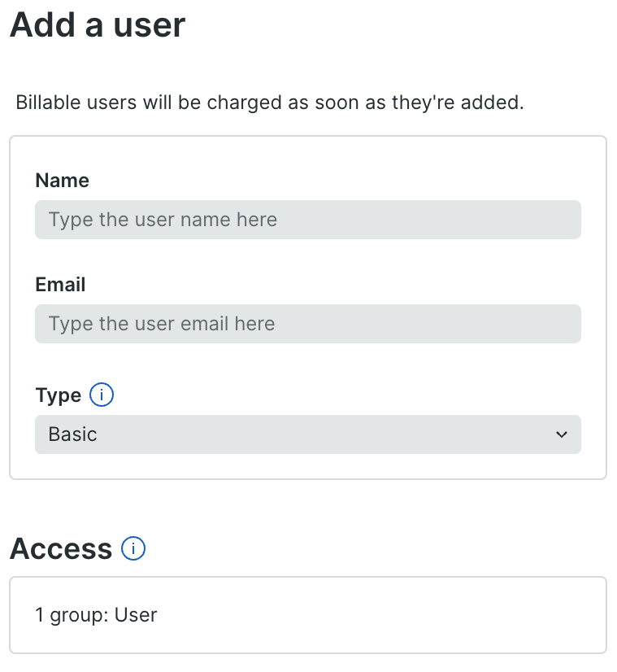Click the billable users notice text
Viewport: 617px width, 672px height.
pos(270,103)
